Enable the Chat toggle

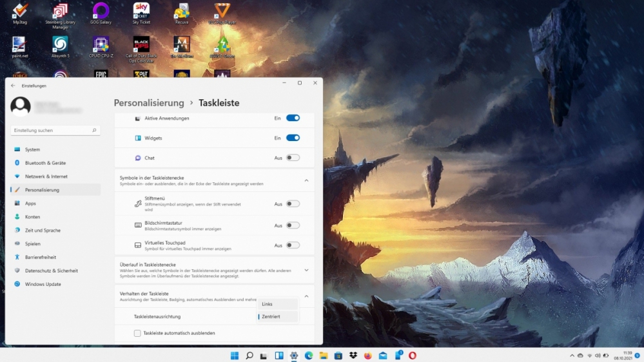pos(293,158)
